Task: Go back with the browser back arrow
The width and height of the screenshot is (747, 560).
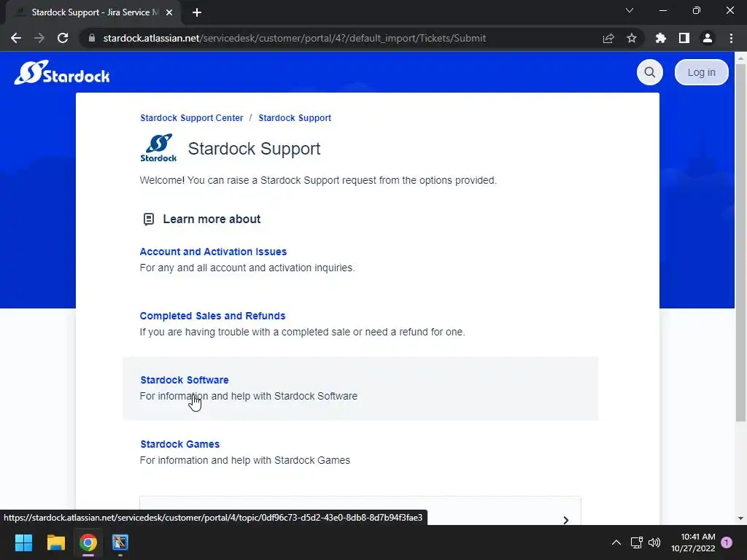Action: point(16,38)
